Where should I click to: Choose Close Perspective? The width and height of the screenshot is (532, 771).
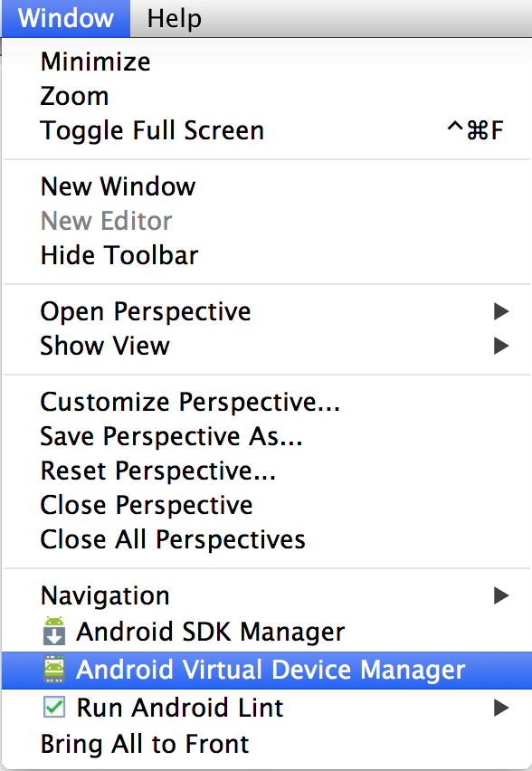(x=266, y=505)
